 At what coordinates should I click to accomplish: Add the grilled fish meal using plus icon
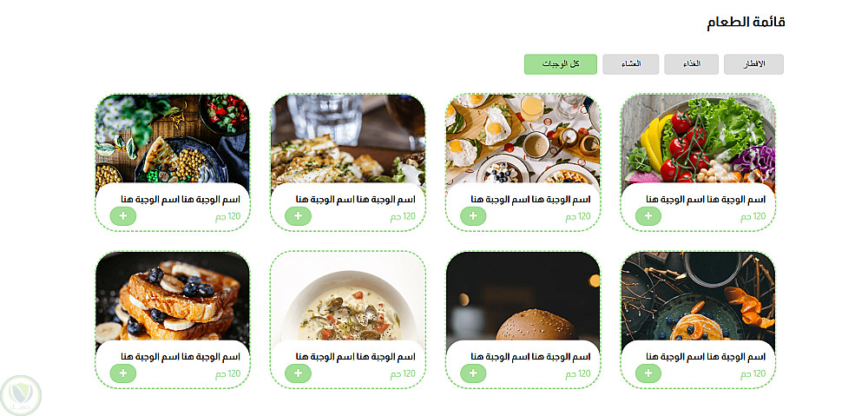(x=298, y=216)
